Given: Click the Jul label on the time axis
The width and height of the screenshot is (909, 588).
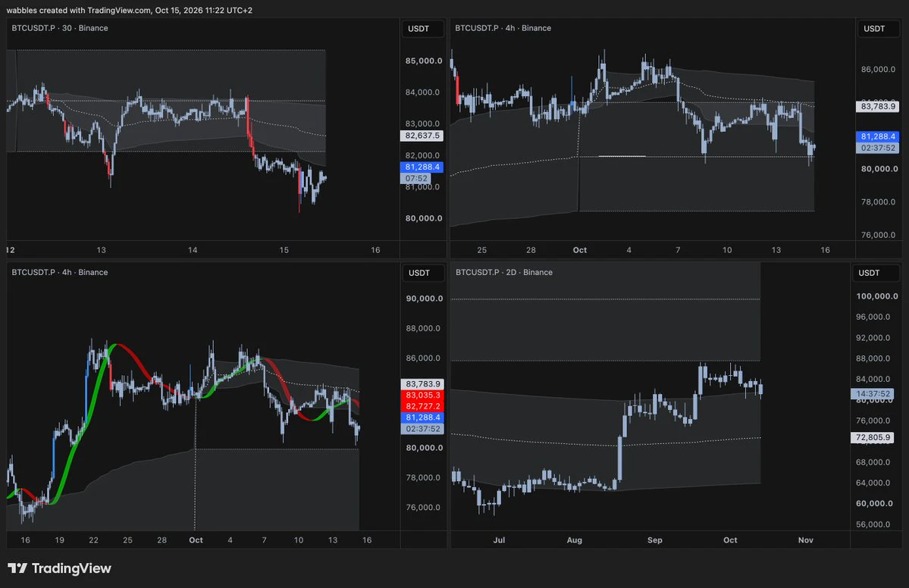Looking at the screenshot, I should [499, 540].
